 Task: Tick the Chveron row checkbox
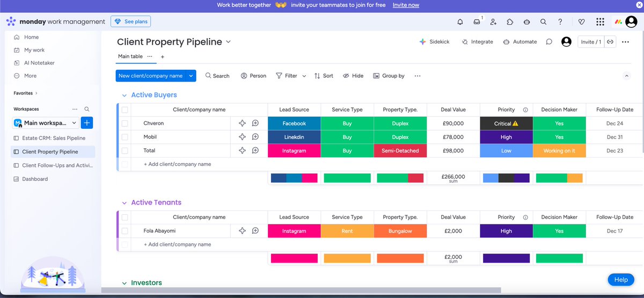click(125, 123)
